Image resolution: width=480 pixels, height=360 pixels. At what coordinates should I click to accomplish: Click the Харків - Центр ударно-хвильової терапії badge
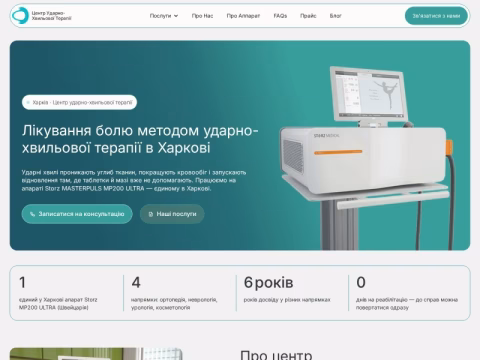tap(79, 102)
